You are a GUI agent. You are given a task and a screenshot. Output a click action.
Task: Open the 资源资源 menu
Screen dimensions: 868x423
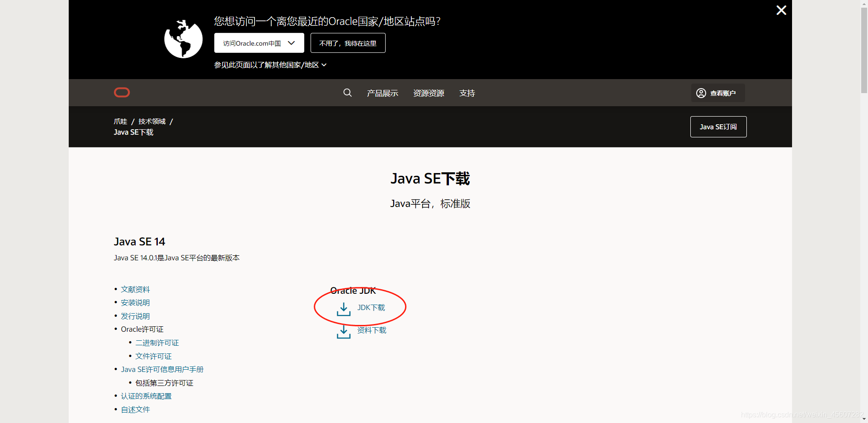pos(429,93)
